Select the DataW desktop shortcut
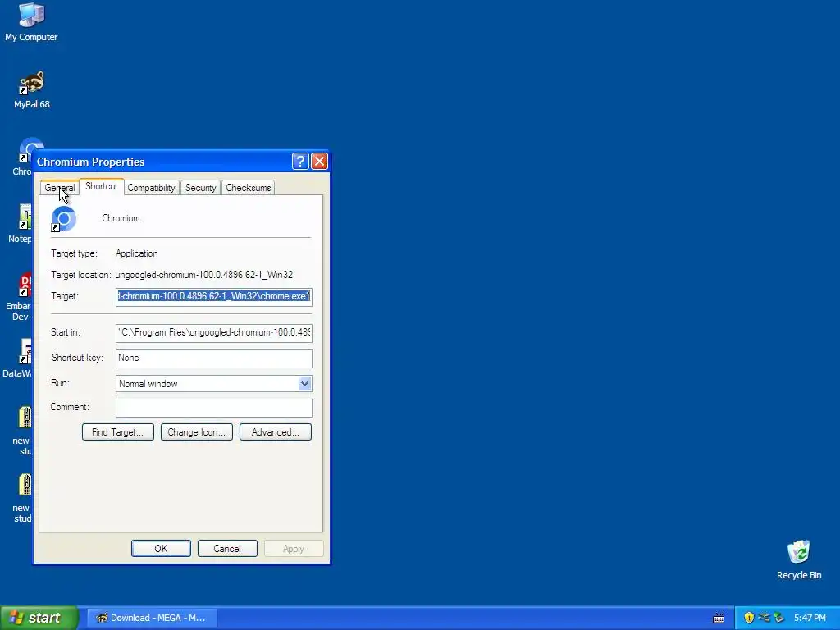 pos(18,358)
